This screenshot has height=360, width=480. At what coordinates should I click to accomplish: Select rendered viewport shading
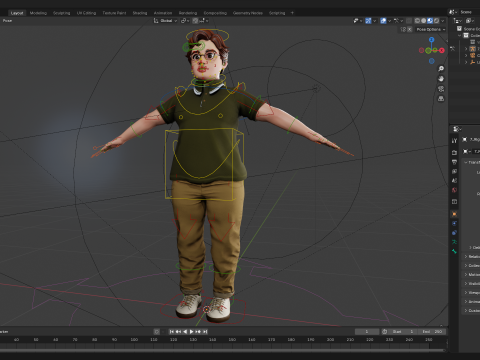coord(436,21)
